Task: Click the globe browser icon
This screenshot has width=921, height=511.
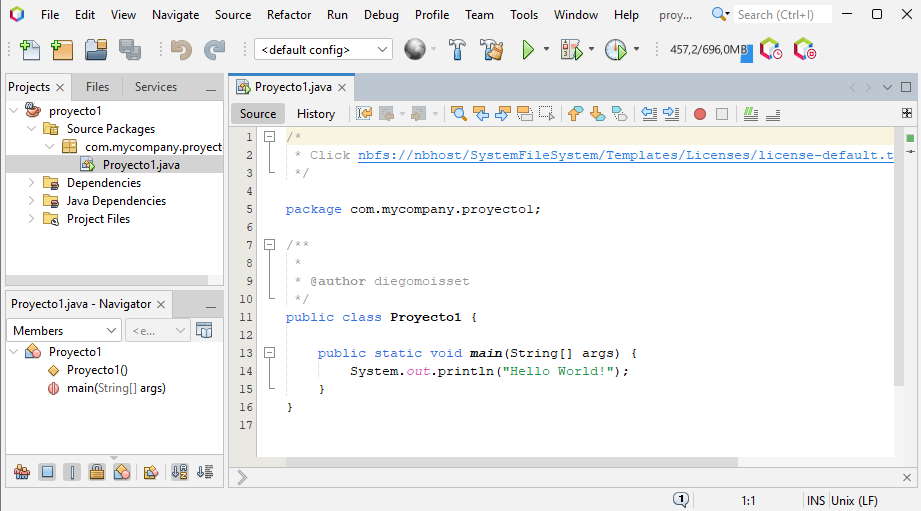Action: tap(415, 49)
